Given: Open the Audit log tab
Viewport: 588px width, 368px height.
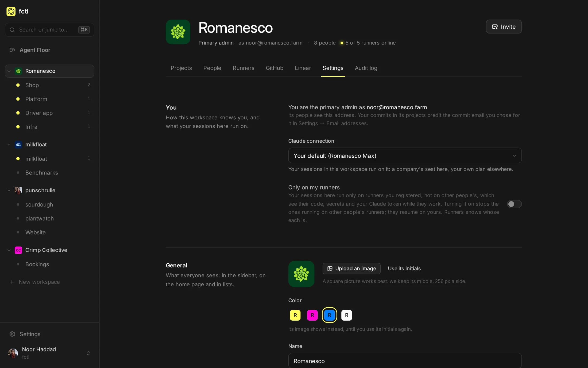Looking at the screenshot, I should point(366,68).
